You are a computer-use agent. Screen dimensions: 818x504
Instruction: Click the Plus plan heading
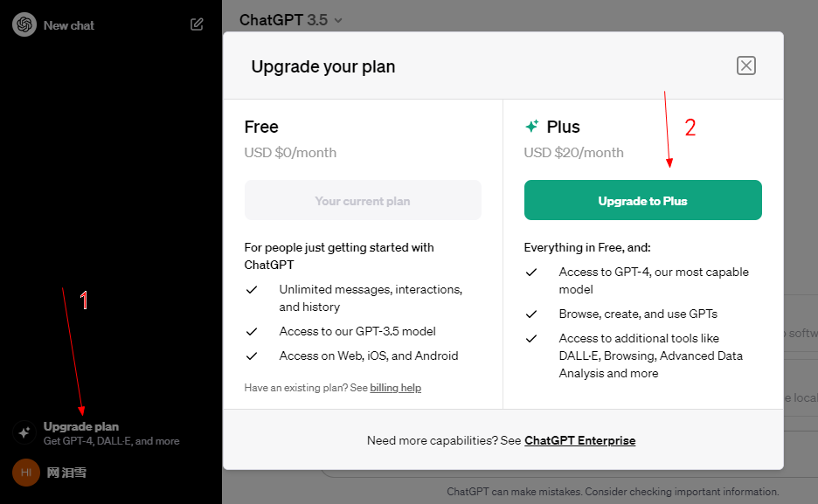pyautogui.click(x=563, y=127)
